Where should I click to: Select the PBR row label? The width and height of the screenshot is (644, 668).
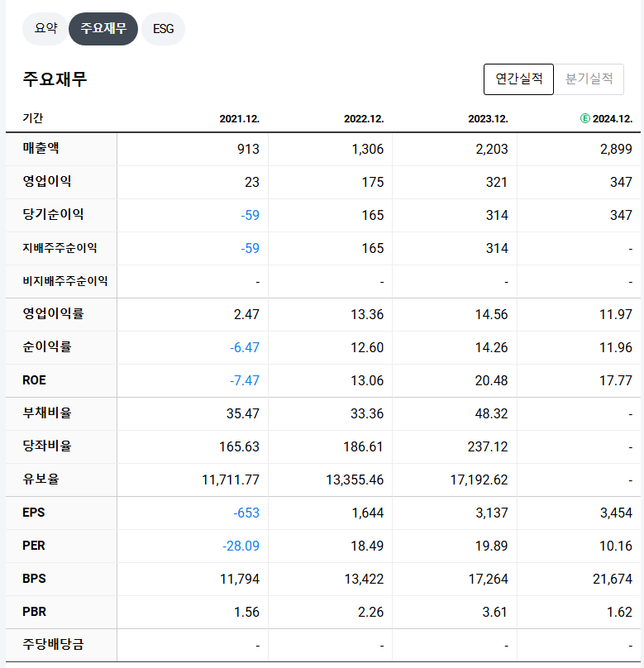(x=34, y=612)
